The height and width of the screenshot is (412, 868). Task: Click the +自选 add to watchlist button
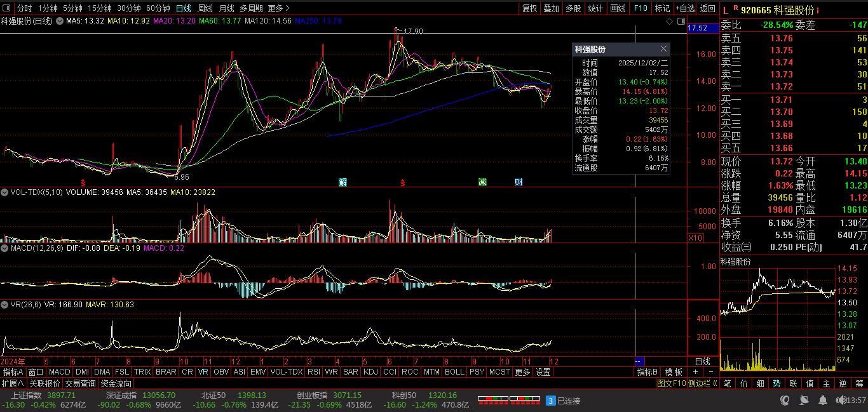tap(685, 8)
